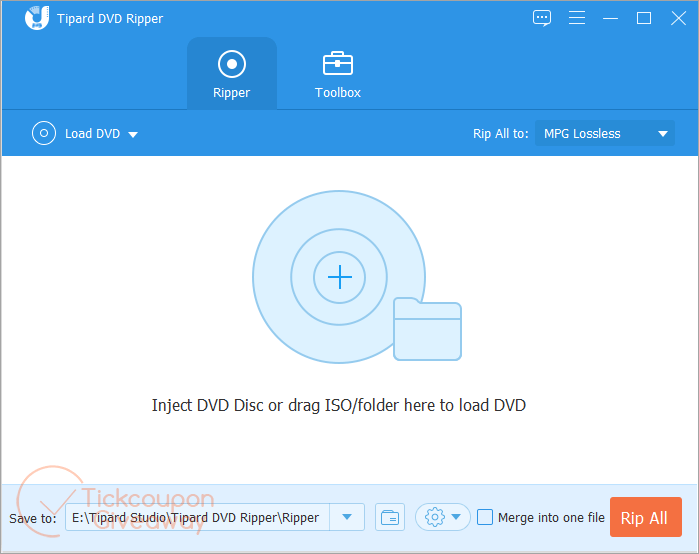Expand the Load DVD dropdown arrow
Viewport: 699px width, 554px height.
click(133, 134)
